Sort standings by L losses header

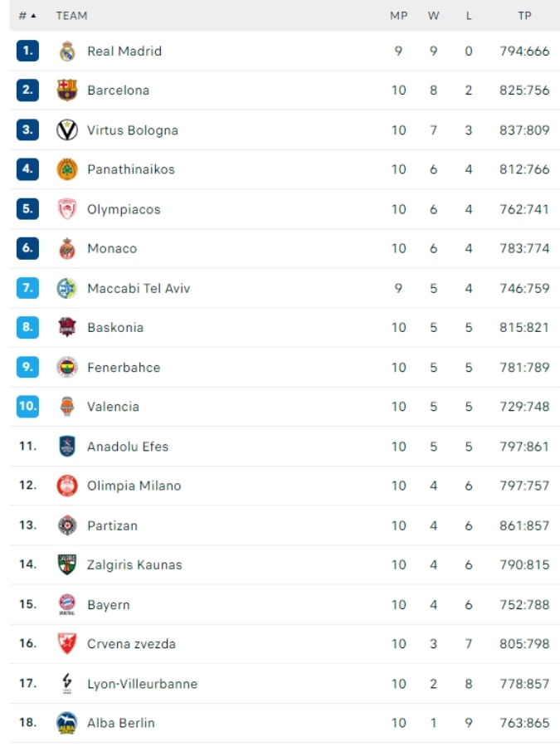469,16
